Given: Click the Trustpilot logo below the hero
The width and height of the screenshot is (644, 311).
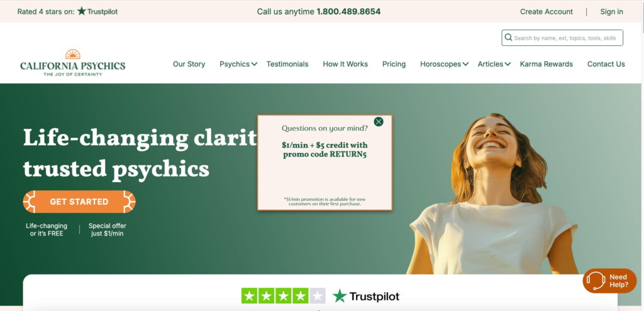Looking at the screenshot, I should coord(365,296).
